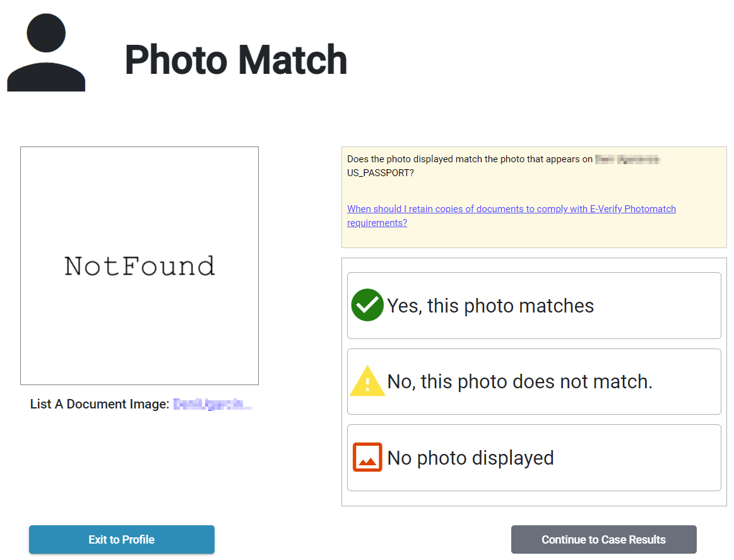Screen dimensions: 734x560
Task: Click the green checkmark icon
Action: pos(367,306)
